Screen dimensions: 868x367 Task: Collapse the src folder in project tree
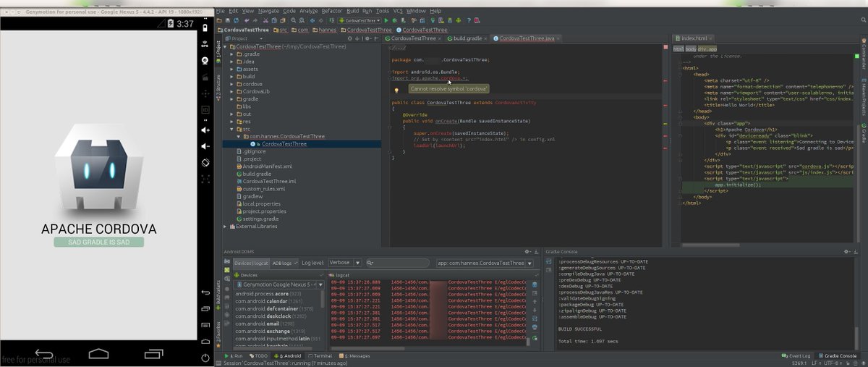[x=232, y=130]
